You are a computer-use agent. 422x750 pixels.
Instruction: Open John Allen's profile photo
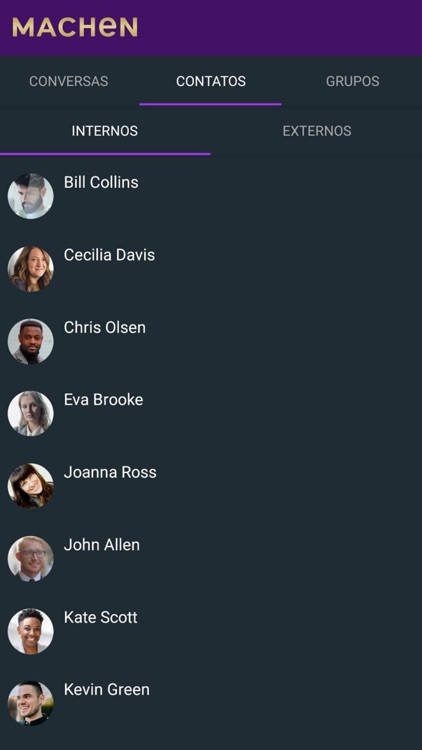tap(31, 559)
